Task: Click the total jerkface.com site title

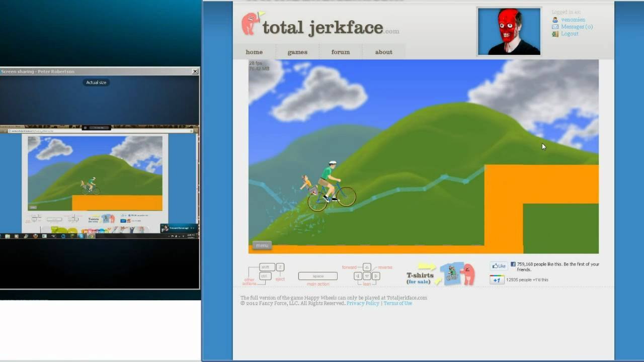Action: point(331,28)
